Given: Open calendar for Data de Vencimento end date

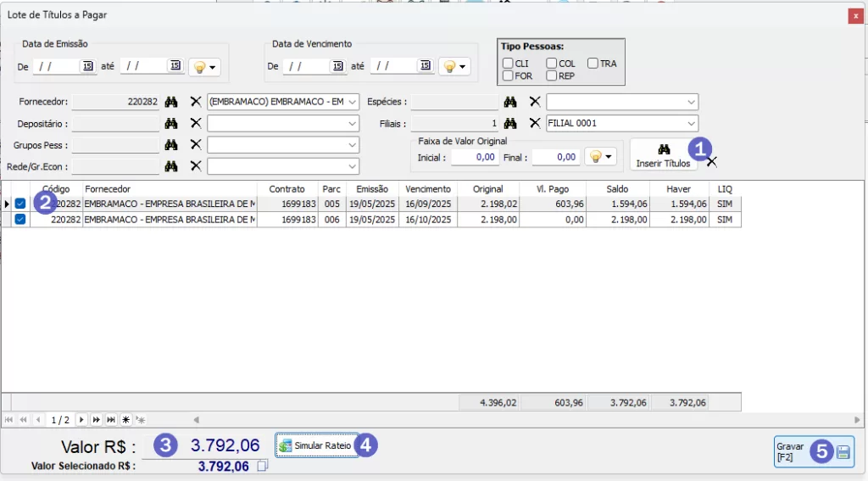Looking at the screenshot, I should (424, 66).
